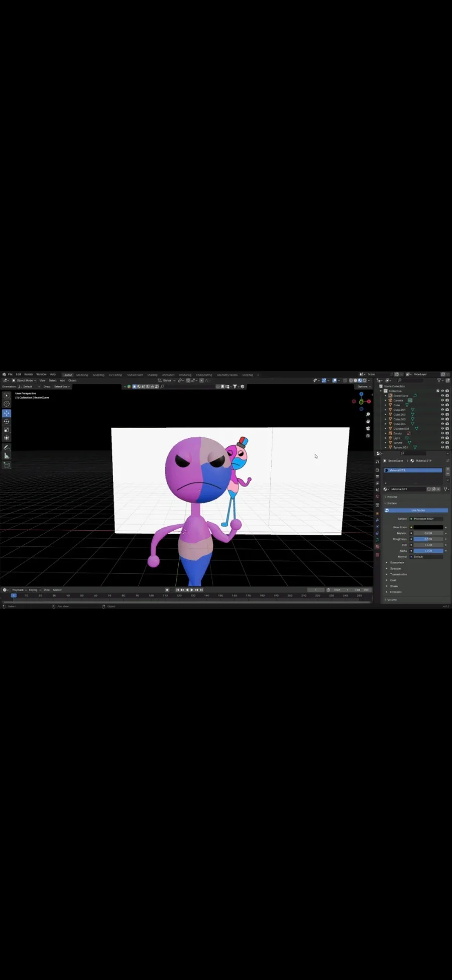The image size is (452, 980).
Task: Open the Render menu
Action: click(x=29, y=374)
